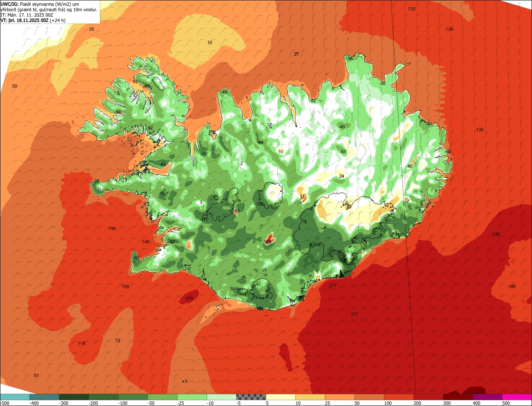
Task: Click the map value -71 on the east coast
Action: [429, 124]
